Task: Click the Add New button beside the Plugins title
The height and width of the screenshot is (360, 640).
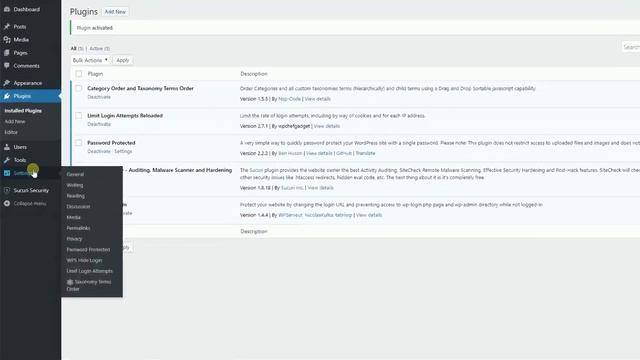Action: tap(115, 12)
